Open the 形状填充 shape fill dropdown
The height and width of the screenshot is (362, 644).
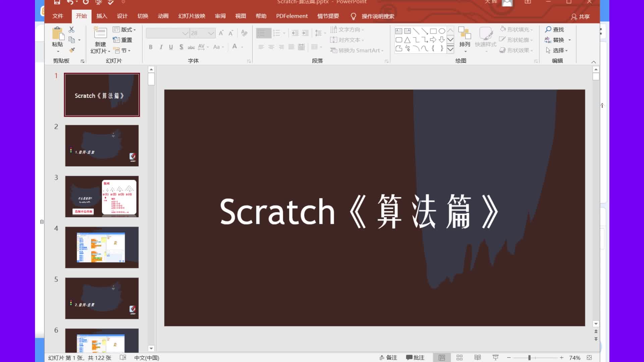[x=516, y=29]
